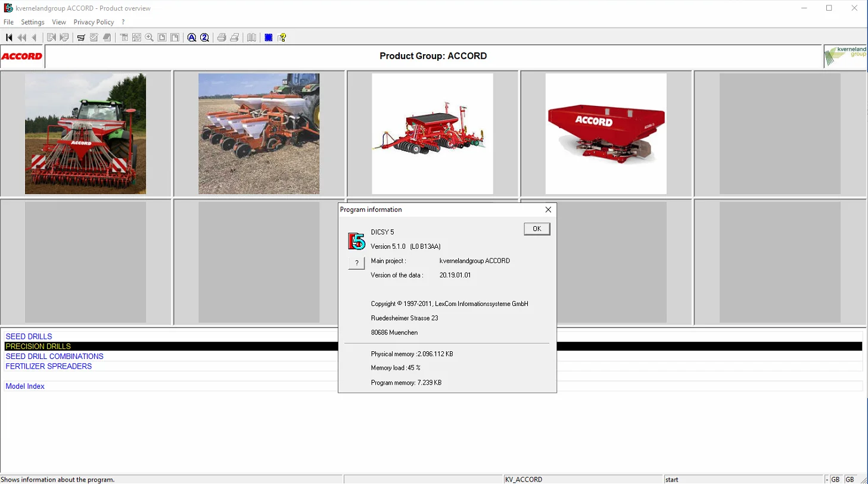Click the red ACCORD logo
The height and width of the screenshot is (484, 868).
22,57
